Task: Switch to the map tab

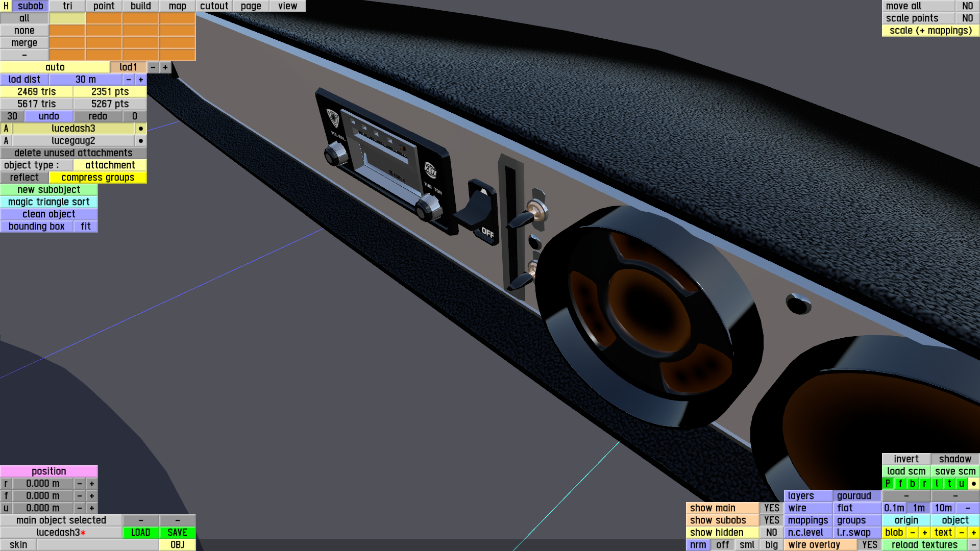Action: coord(177,6)
